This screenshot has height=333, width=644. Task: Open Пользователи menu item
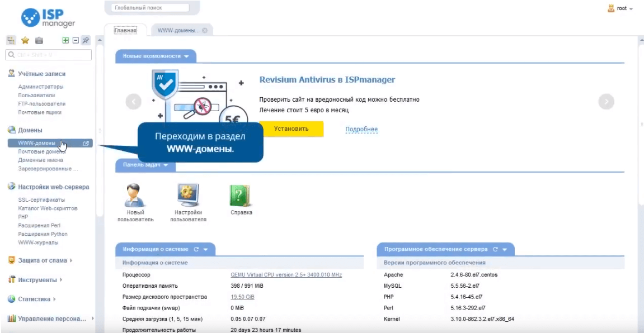click(x=36, y=96)
